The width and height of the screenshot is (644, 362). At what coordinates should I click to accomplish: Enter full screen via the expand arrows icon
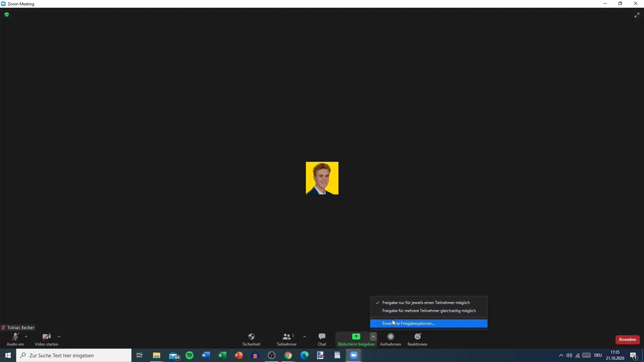tap(637, 15)
